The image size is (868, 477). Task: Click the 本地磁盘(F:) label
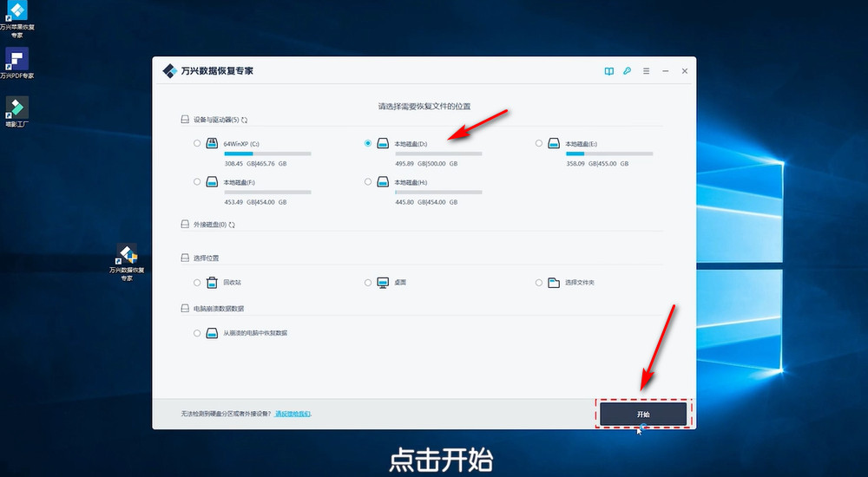point(240,182)
